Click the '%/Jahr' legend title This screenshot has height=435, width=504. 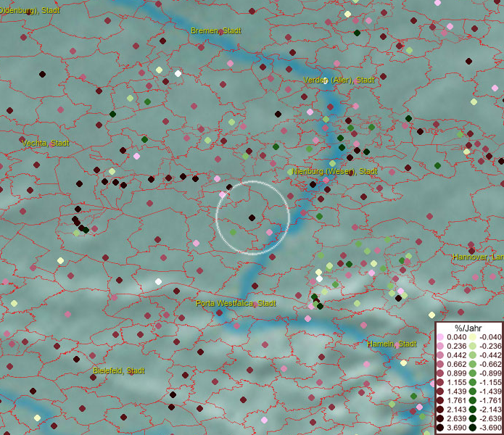(468, 328)
